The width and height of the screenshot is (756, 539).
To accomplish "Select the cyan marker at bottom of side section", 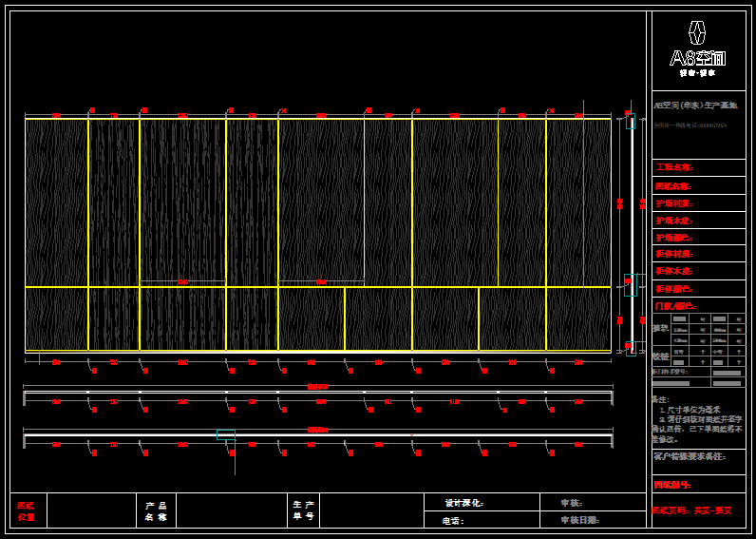I will coord(631,351).
